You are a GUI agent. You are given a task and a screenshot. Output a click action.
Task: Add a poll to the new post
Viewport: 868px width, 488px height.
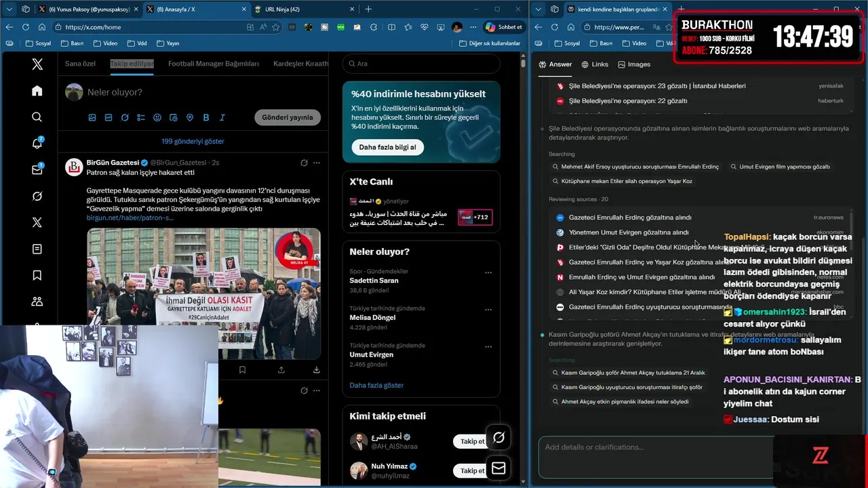click(141, 117)
